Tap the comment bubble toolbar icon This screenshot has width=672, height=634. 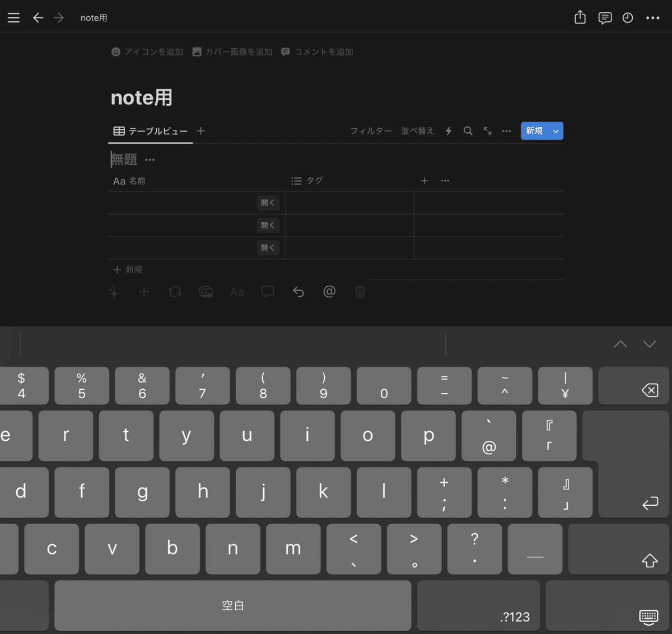pyautogui.click(x=268, y=292)
